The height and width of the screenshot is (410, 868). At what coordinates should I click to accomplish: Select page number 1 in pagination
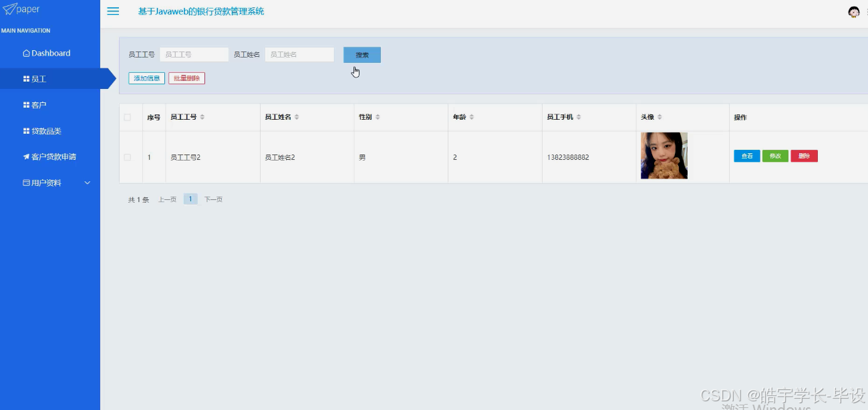190,199
